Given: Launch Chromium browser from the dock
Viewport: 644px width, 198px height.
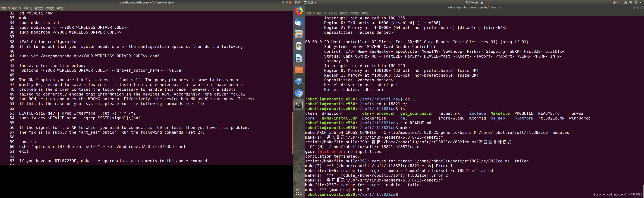Looking at the screenshot, I should (x=299, y=93).
